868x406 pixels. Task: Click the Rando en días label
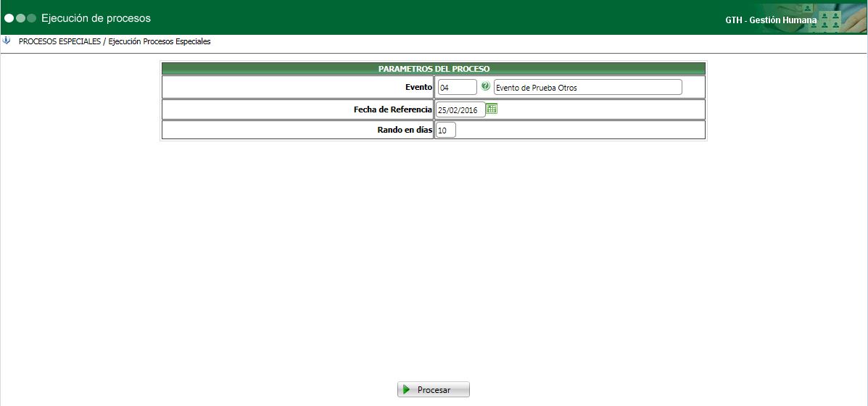point(405,130)
